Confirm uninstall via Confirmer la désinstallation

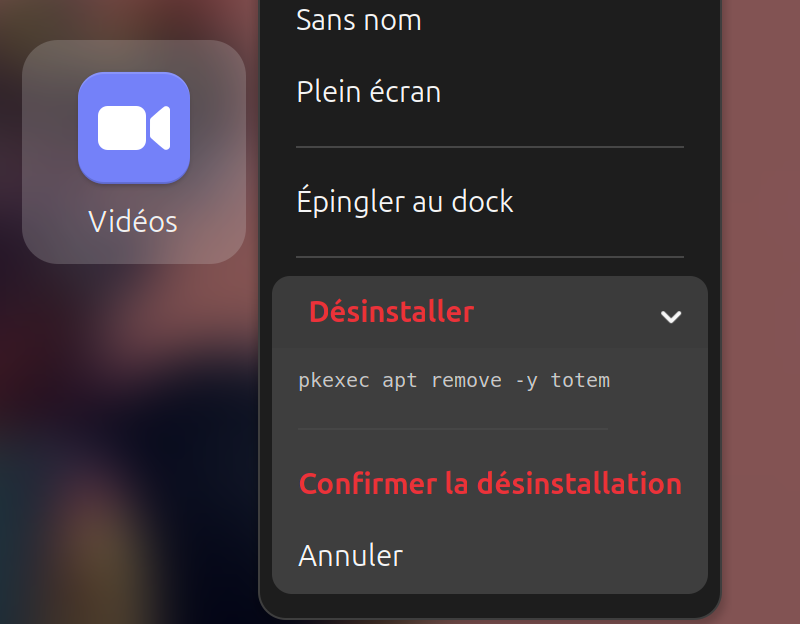click(490, 483)
